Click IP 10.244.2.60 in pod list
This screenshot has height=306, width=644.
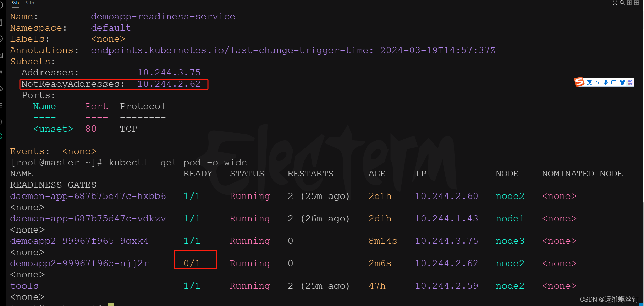pos(446,196)
